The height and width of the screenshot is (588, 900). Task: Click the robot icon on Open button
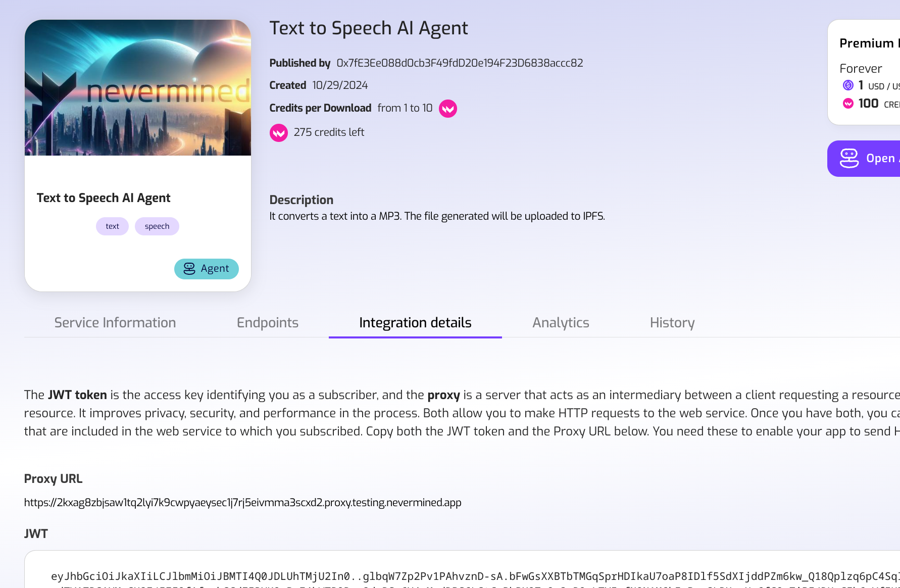849,159
